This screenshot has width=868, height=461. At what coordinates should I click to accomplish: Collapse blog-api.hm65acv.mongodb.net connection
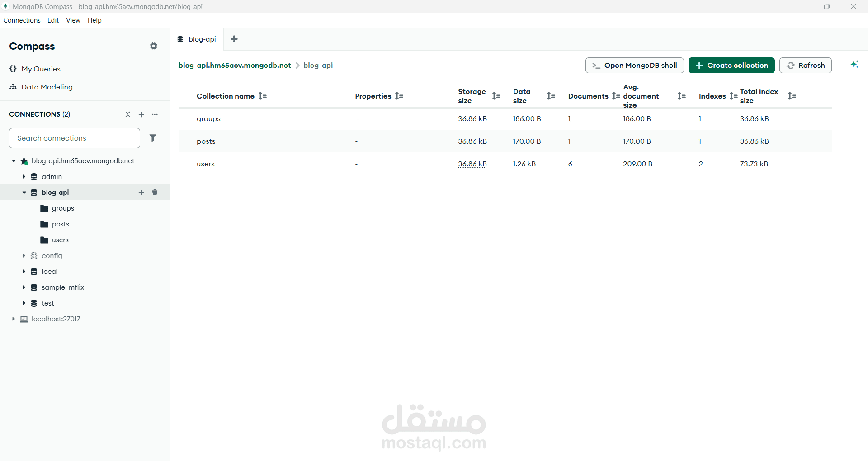tap(14, 161)
